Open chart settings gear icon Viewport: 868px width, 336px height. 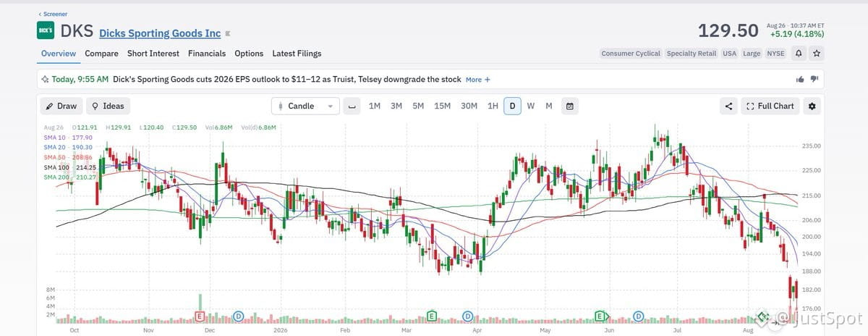pyautogui.click(x=812, y=106)
